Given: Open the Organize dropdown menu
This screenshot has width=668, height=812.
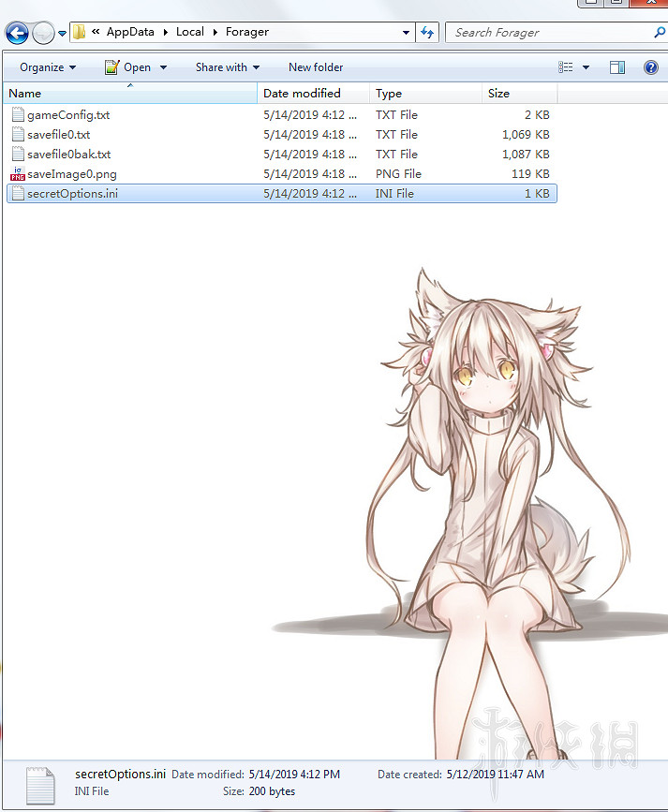Looking at the screenshot, I should tap(48, 67).
